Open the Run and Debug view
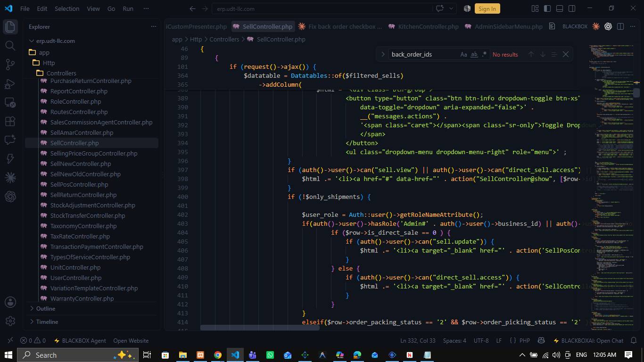The width and height of the screenshot is (644, 362). 10,83
